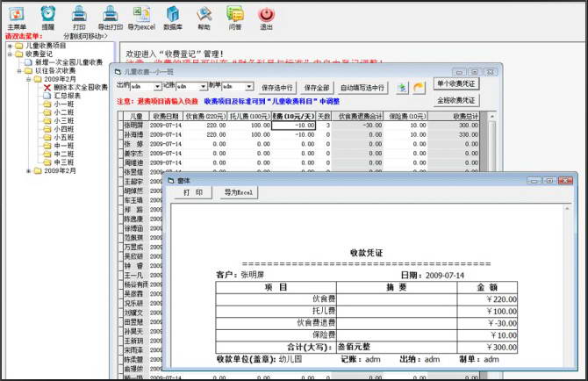Image resolution: width=588 pixels, height=381 pixels.
Task: Click 导为Excel button in 窗体 window
Action: pyautogui.click(x=239, y=192)
